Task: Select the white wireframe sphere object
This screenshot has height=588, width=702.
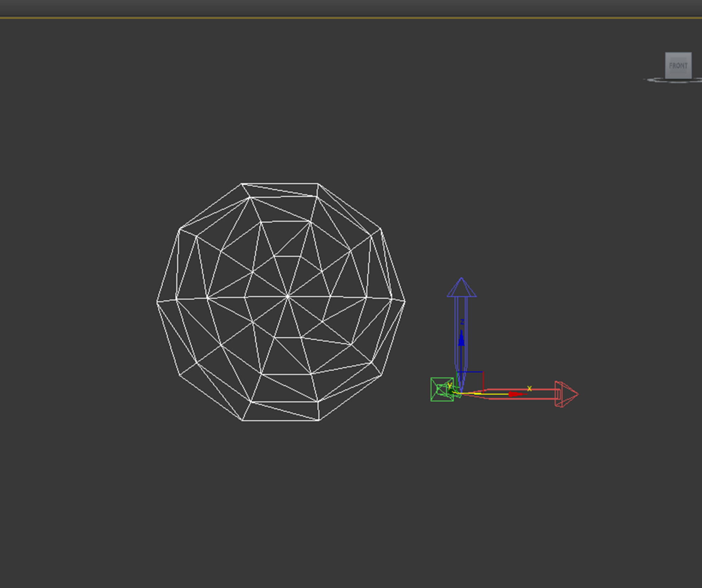Action: 281,302
